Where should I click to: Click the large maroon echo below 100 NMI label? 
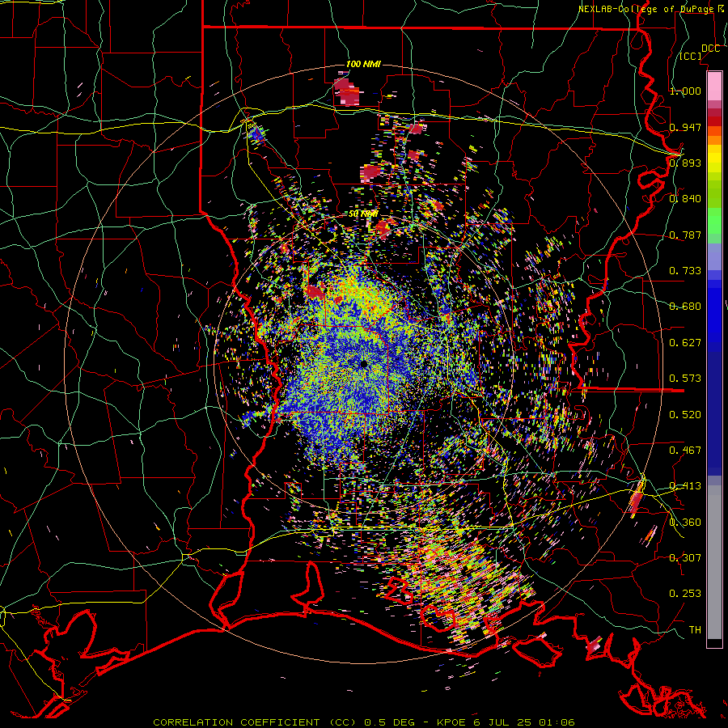point(347,91)
